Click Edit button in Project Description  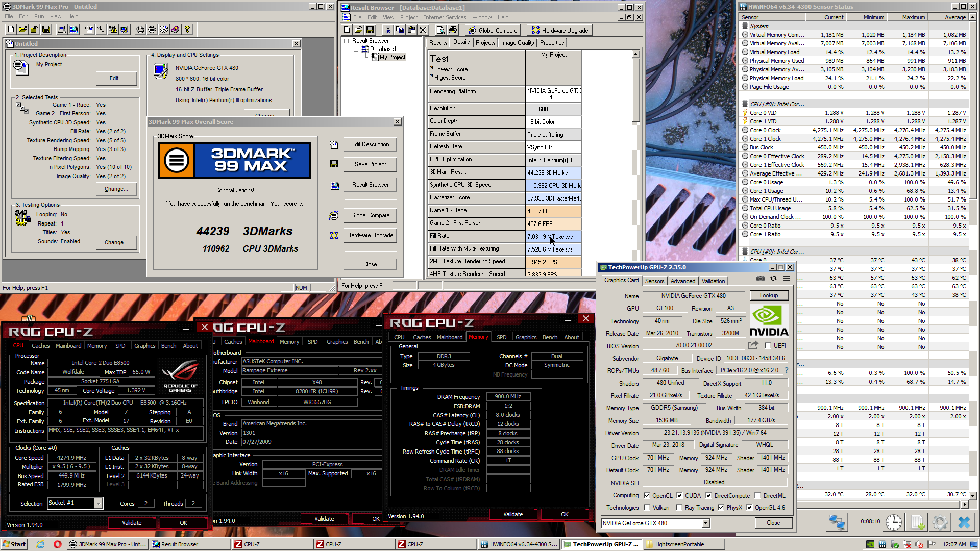tap(116, 78)
